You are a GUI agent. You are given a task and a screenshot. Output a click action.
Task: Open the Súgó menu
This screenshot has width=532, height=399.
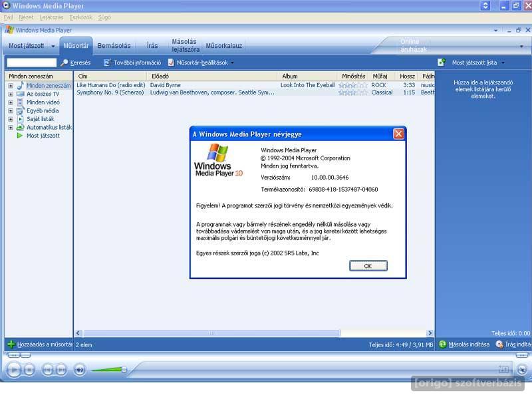pyautogui.click(x=104, y=17)
